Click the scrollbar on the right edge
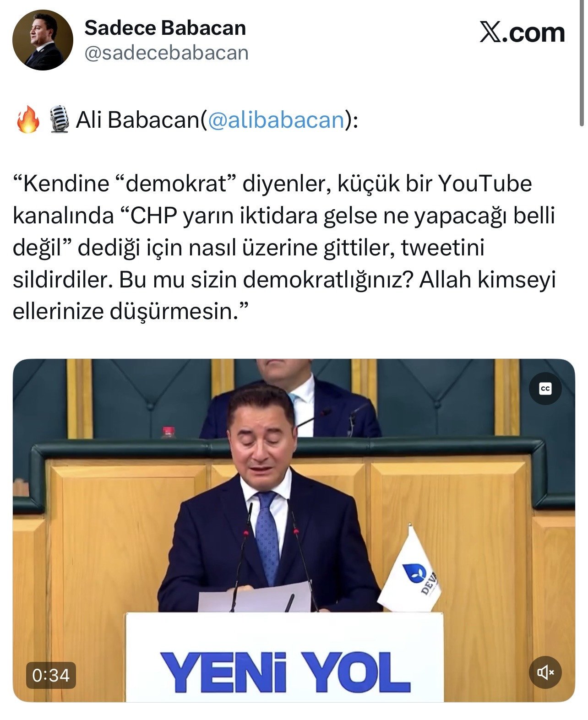 pos(582,64)
